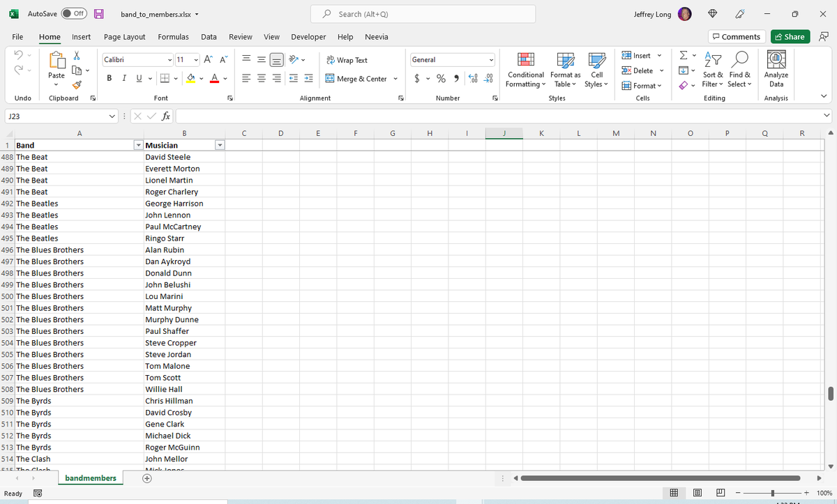
Task: Click Percent Style icon
Action: click(442, 78)
